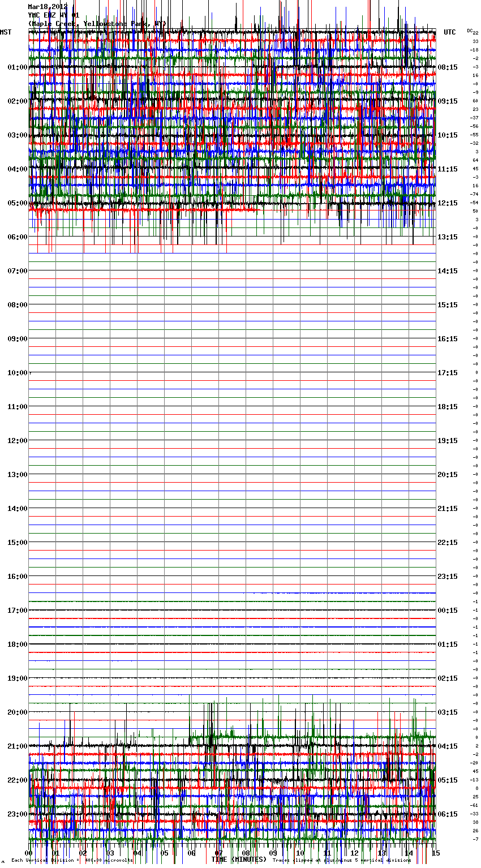This screenshot has height=868, width=481.
Task: Select the MST timezone label
Action: click(x=6, y=32)
